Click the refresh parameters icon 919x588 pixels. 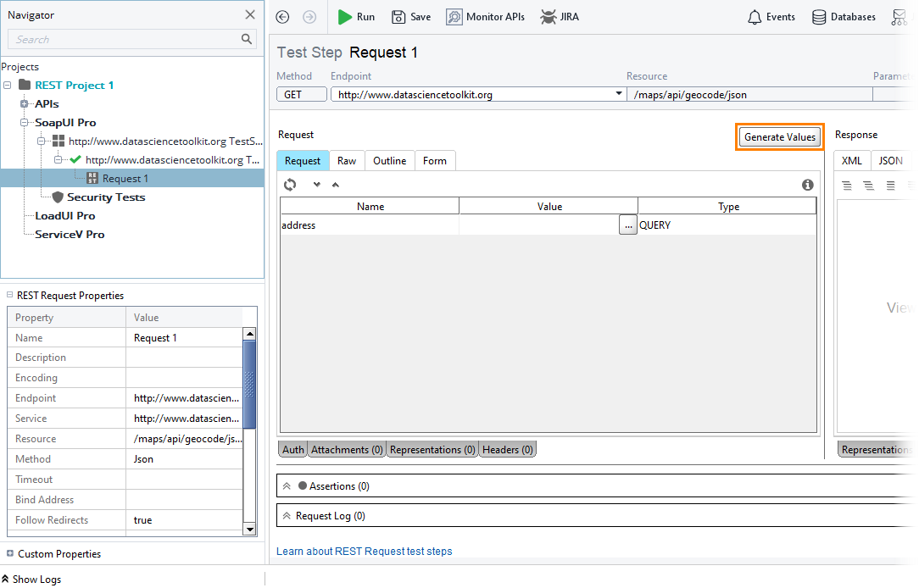290,185
